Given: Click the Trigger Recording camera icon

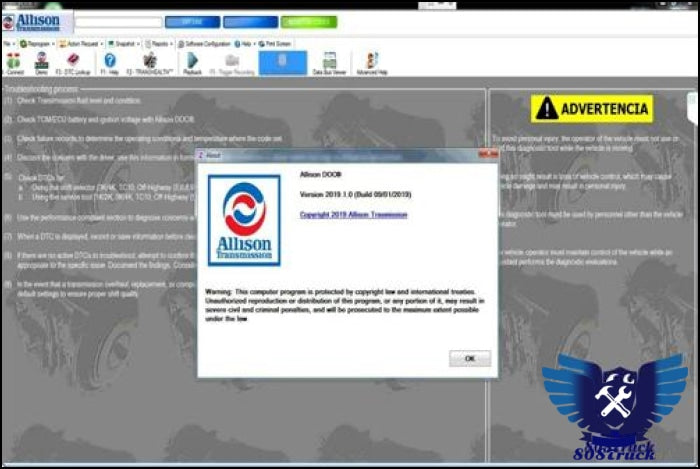Looking at the screenshot, I should point(232,62).
